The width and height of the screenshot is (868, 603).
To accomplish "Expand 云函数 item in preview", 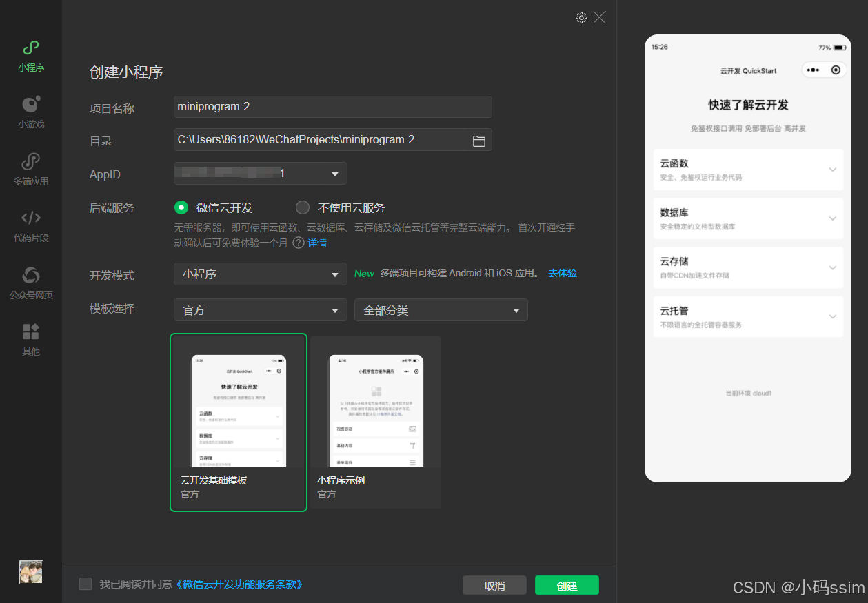I will [748, 170].
